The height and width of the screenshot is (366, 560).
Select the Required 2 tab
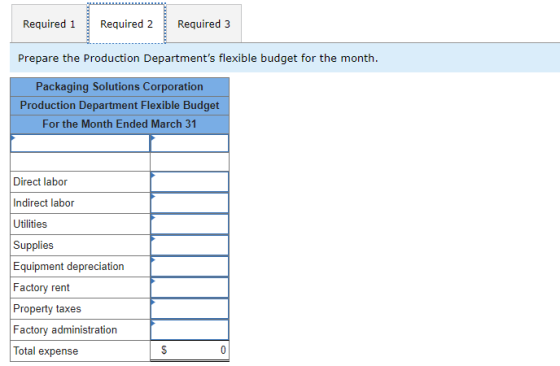click(126, 24)
